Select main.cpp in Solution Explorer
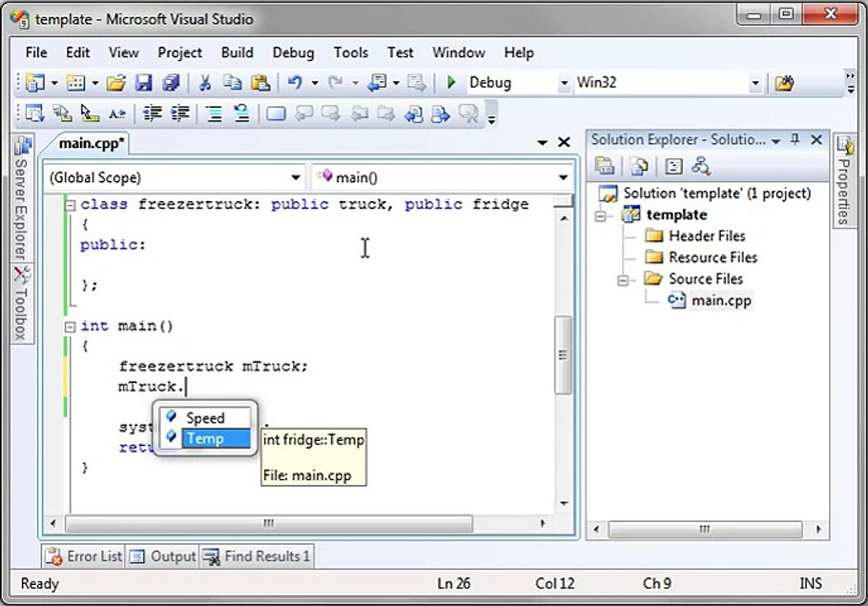Viewport: 868px width, 606px height. (721, 300)
